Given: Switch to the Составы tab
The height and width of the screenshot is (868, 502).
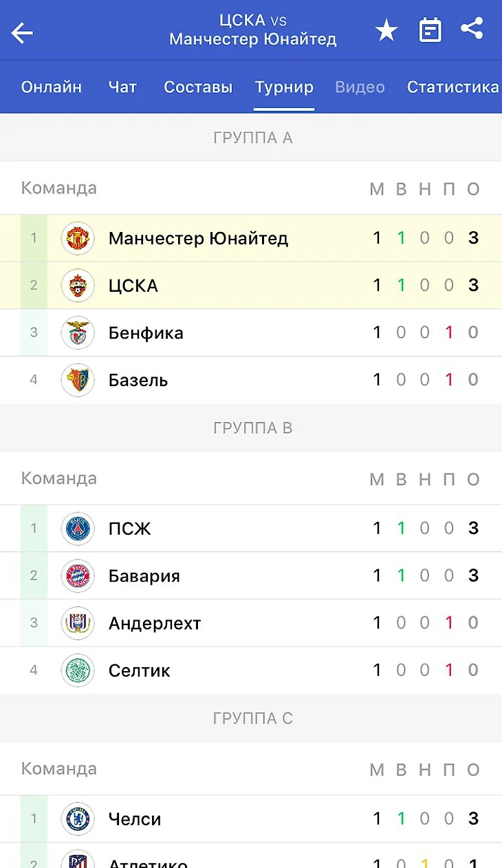Looking at the screenshot, I should pos(198,87).
